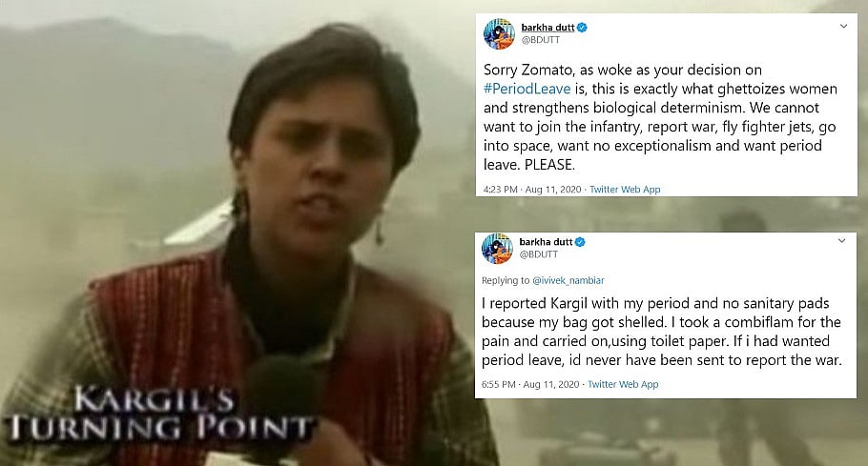Click the @BDUTT handle on the bottom tweet
The width and height of the screenshot is (868, 466).
click(539, 254)
